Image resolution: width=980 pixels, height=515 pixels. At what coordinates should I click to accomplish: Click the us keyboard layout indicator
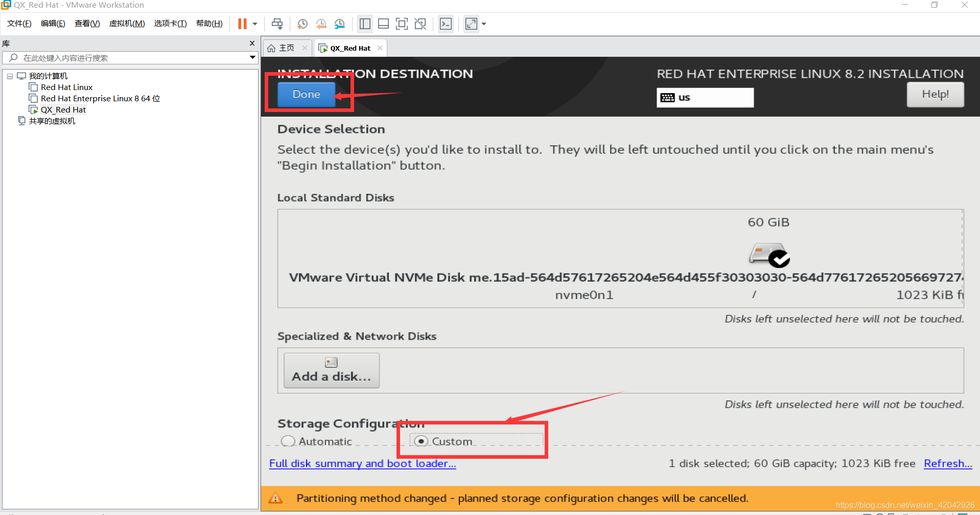pyautogui.click(x=705, y=97)
